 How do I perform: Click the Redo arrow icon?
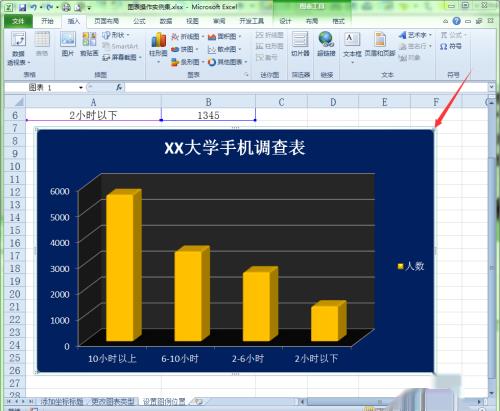pos(49,7)
